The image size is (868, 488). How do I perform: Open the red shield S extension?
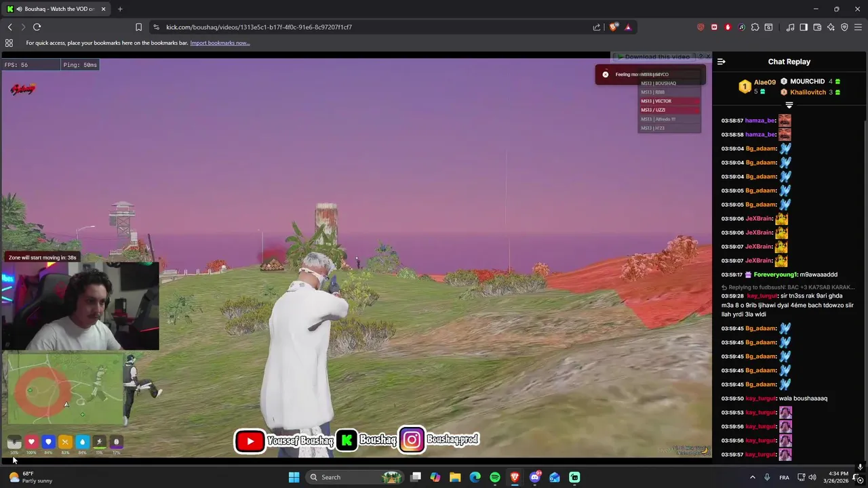701,27
